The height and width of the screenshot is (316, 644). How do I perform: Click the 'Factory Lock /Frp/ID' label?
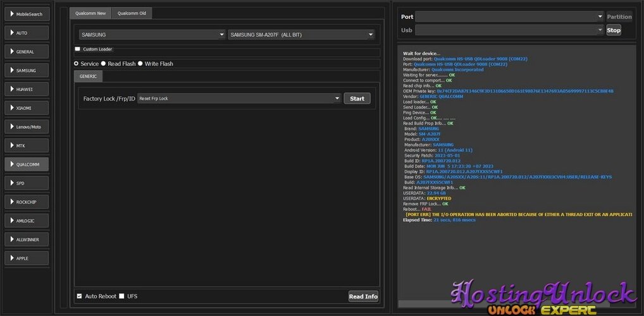pyautogui.click(x=109, y=99)
